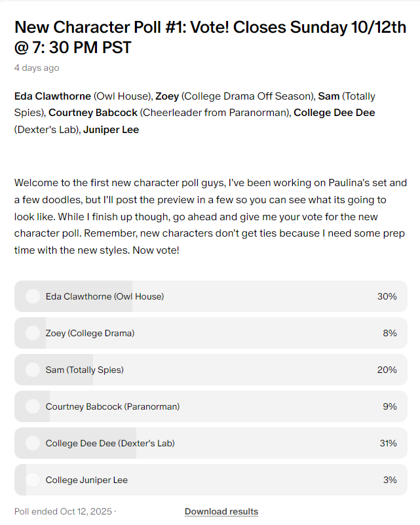Click the Download results link
Image resolution: width=420 pixels, height=525 pixels.
click(x=221, y=512)
